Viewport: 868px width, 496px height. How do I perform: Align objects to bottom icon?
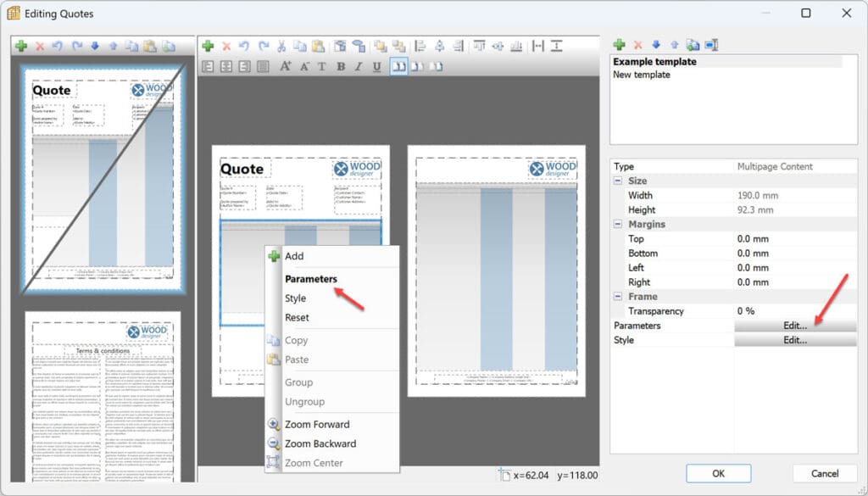coord(516,46)
